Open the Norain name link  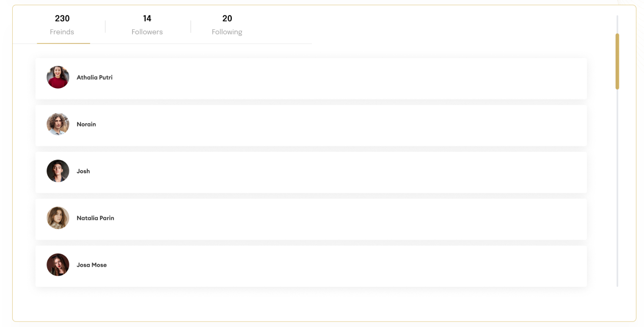86,125
